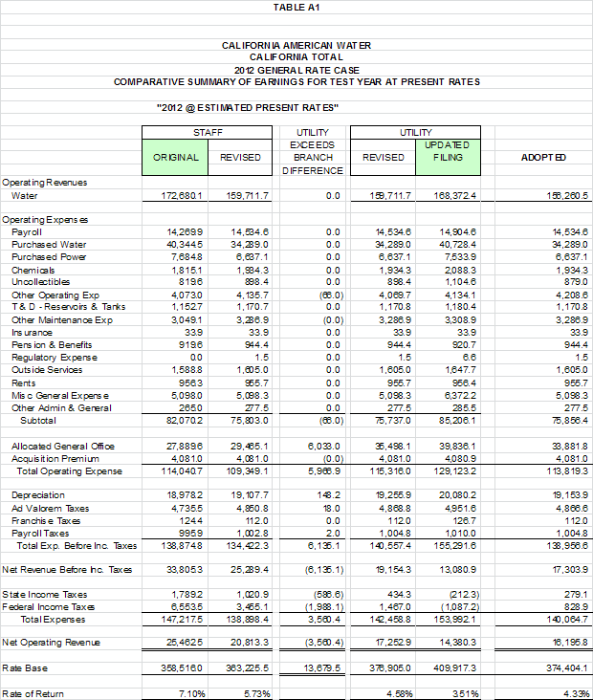
Task: Click the CALIFORNIA AMERICAN WATER heading
Action: 296,45
